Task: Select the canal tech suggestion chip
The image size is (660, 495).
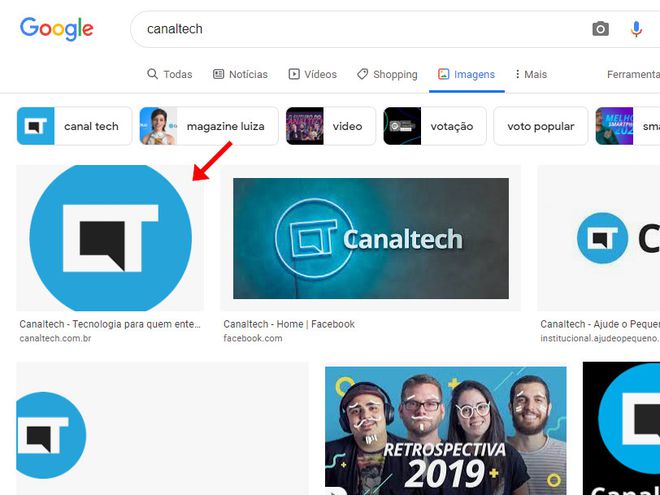Action: click(x=75, y=126)
